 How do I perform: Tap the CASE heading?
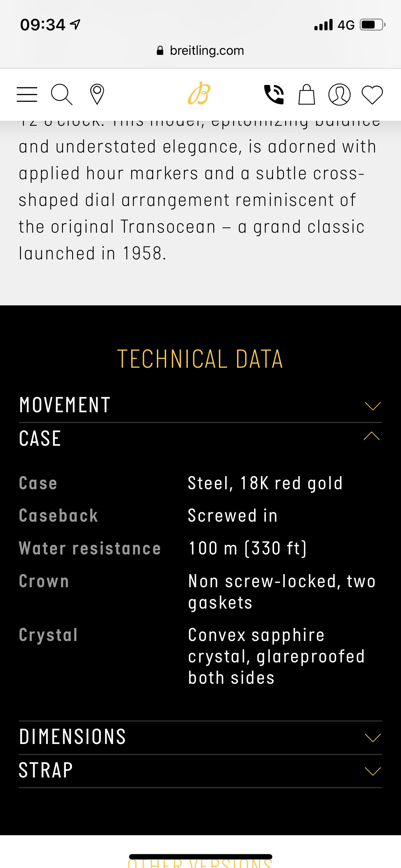click(x=40, y=438)
